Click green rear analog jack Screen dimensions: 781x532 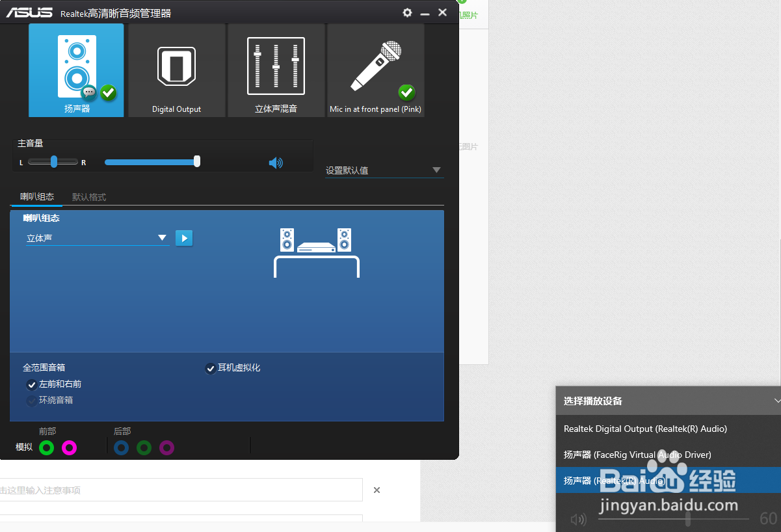click(144, 447)
